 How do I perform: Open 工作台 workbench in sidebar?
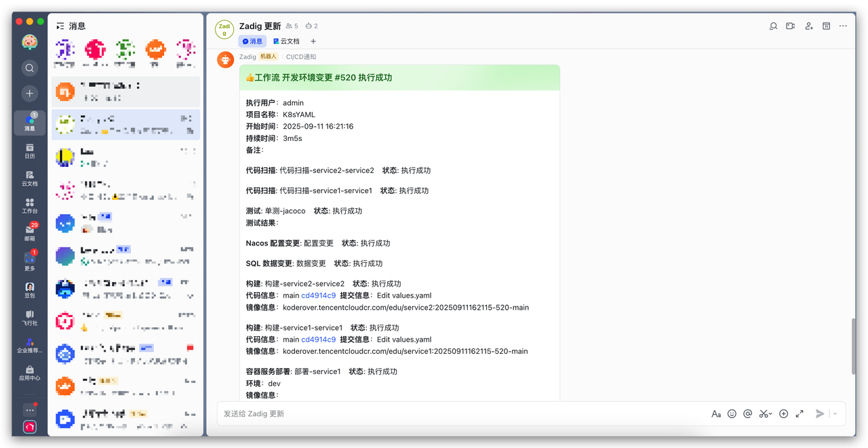click(29, 206)
